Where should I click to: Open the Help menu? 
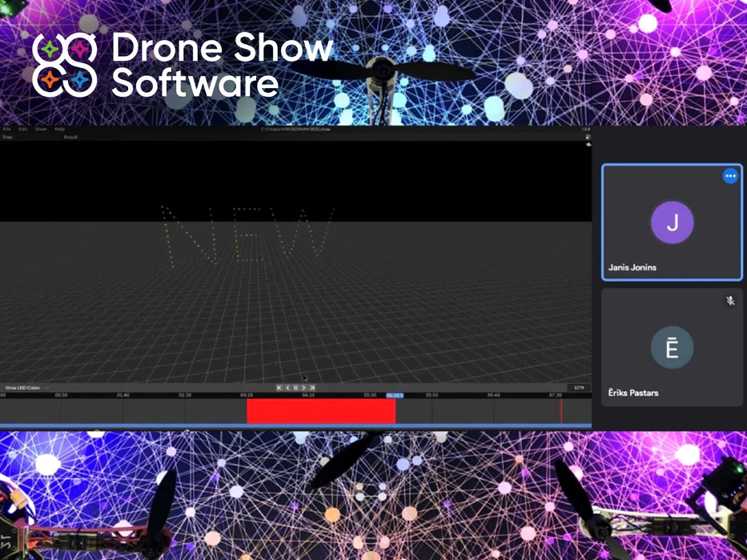click(59, 129)
